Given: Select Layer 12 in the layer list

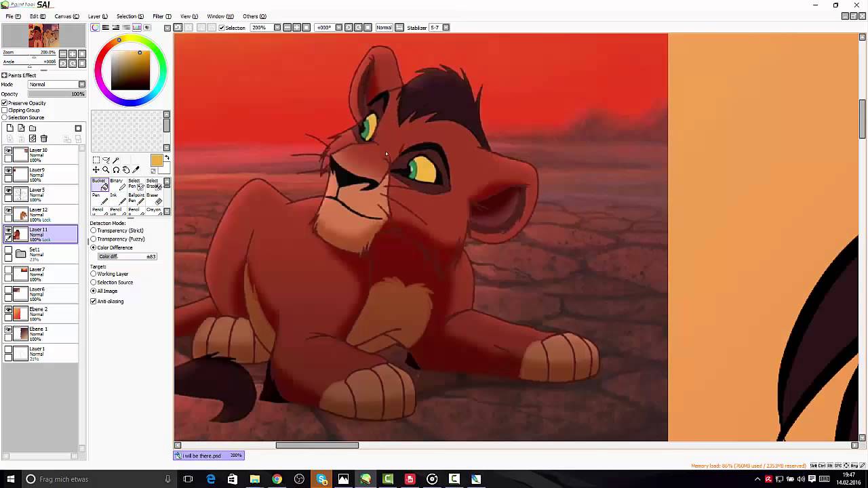Looking at the screenshot, I should (40, 213).
